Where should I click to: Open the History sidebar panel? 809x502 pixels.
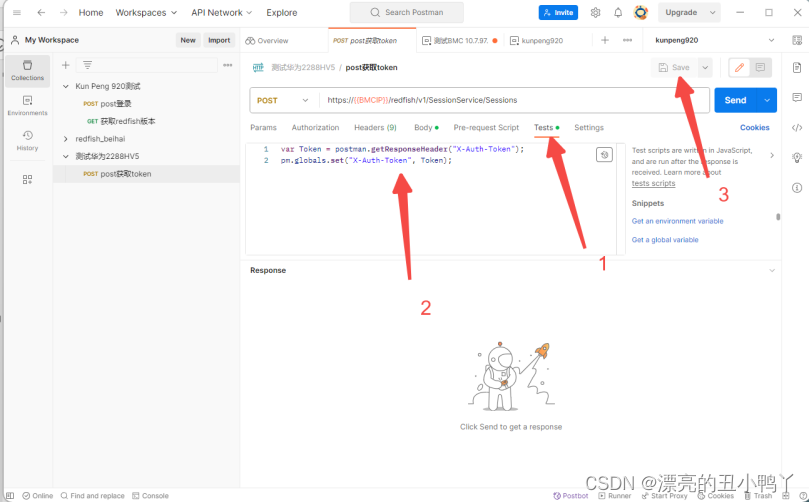[27, 140]
